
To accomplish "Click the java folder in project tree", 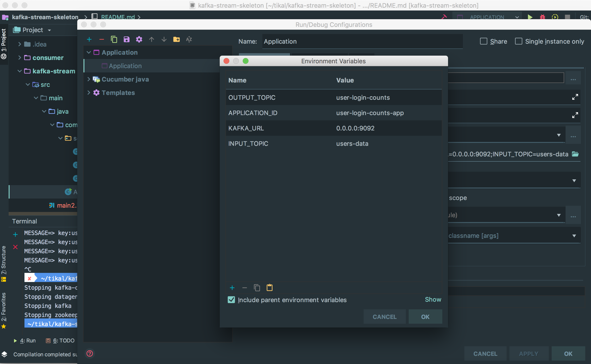I will tap(63, 112).
